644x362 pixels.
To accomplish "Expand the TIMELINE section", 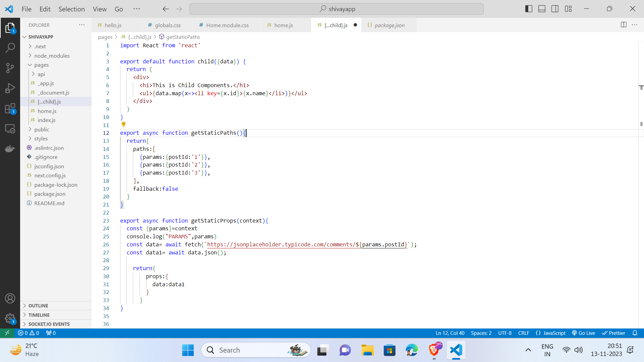I will (x=39, y=315).
